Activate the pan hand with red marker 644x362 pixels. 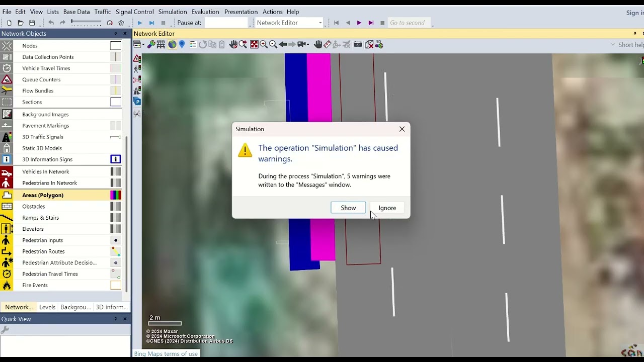pyautogui.click(x=233, y=44)
